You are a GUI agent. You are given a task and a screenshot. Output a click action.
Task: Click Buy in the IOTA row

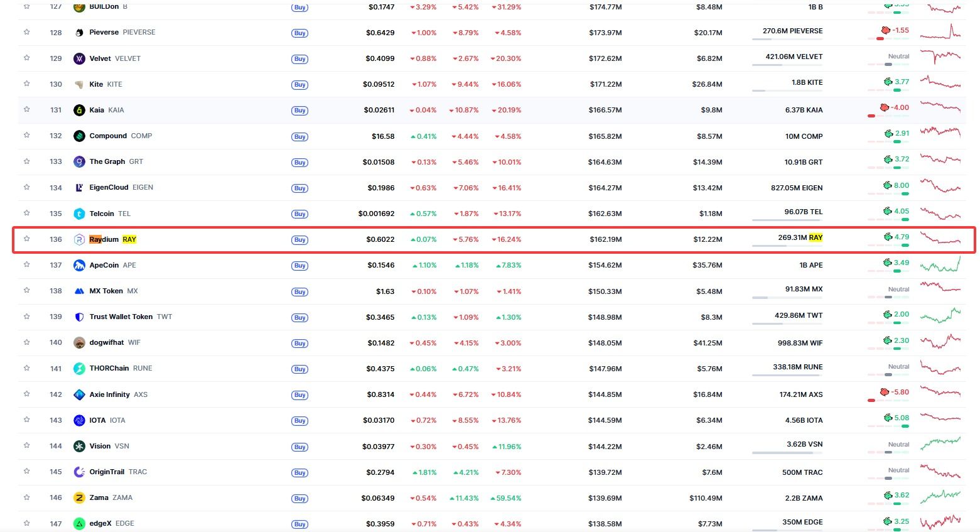(299, 421)
